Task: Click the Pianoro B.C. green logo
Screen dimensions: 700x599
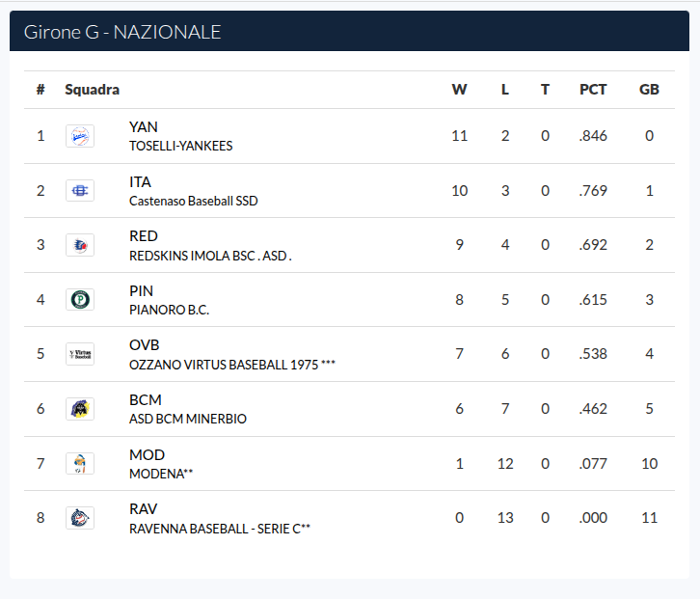Action: click(80, 299)
